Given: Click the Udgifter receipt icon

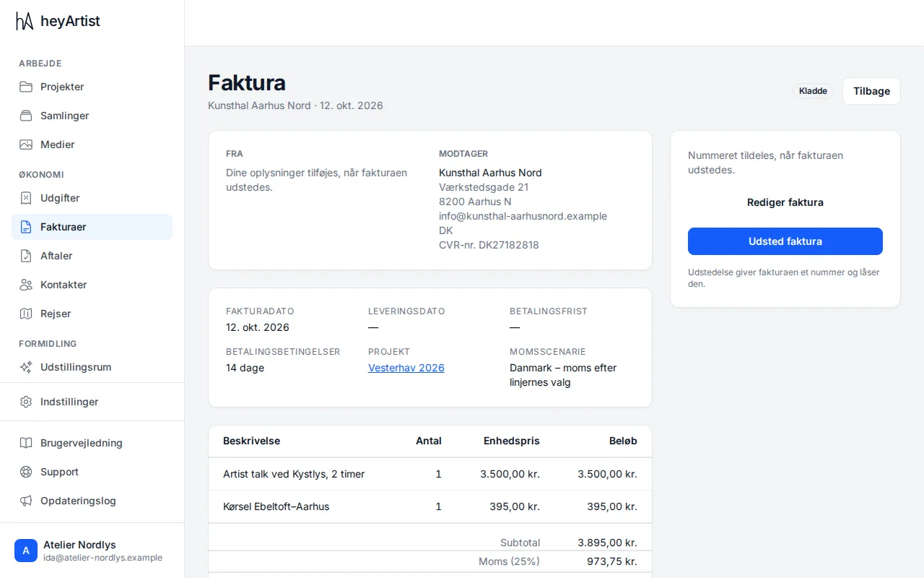Looking at the screenshot, I should (x=26, y=198).
